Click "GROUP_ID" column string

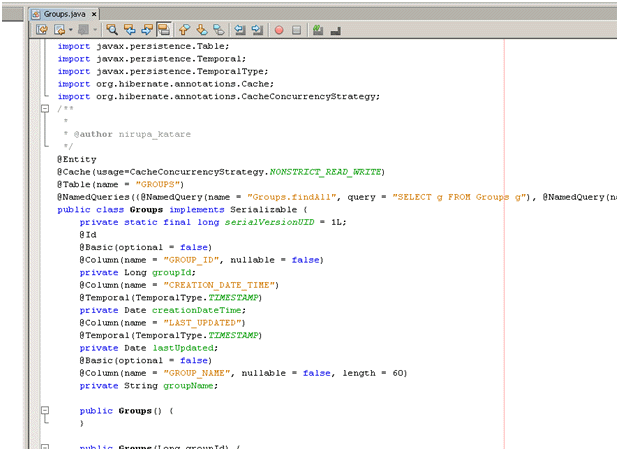[191, 260]
